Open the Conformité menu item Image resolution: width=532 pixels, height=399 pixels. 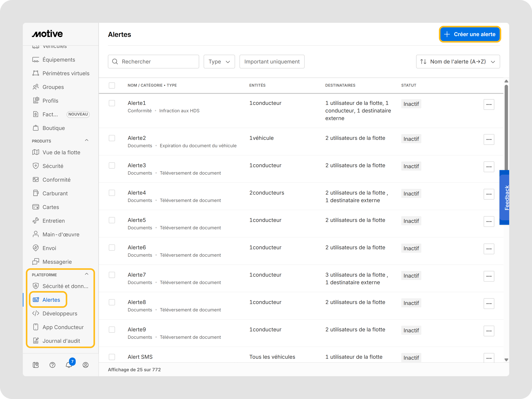(x=56, y=180)
